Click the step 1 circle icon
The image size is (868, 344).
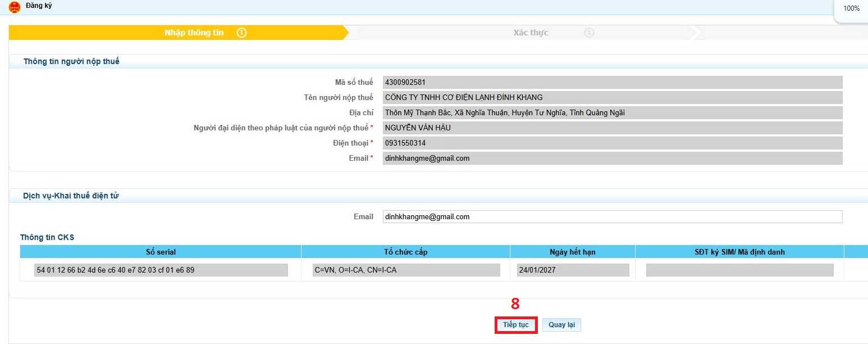242,33
